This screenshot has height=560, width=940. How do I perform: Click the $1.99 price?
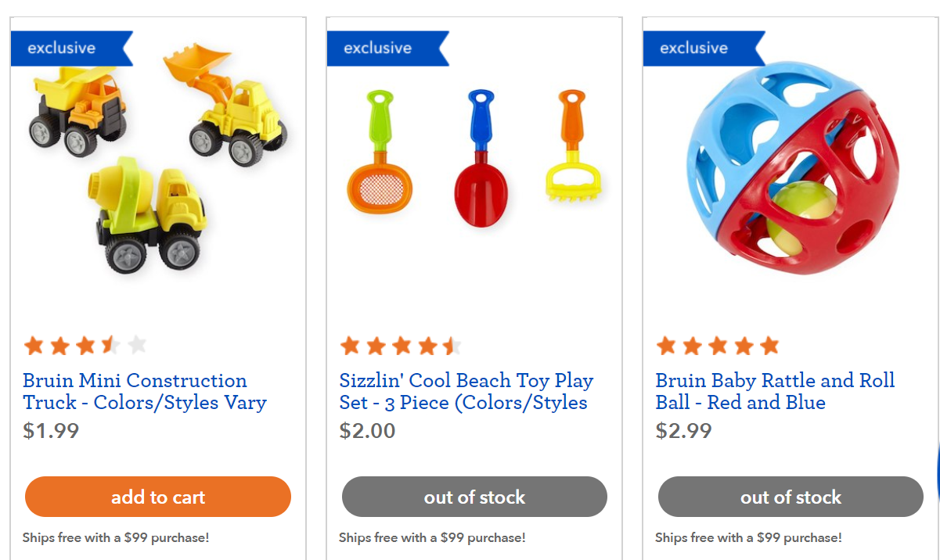click(x=51, y=431)
